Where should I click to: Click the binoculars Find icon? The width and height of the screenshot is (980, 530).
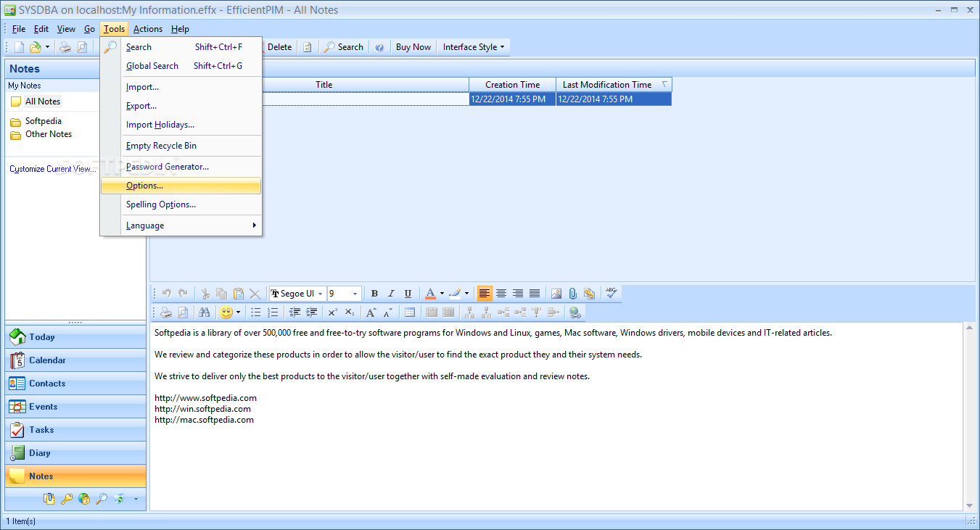click(204, 312)
